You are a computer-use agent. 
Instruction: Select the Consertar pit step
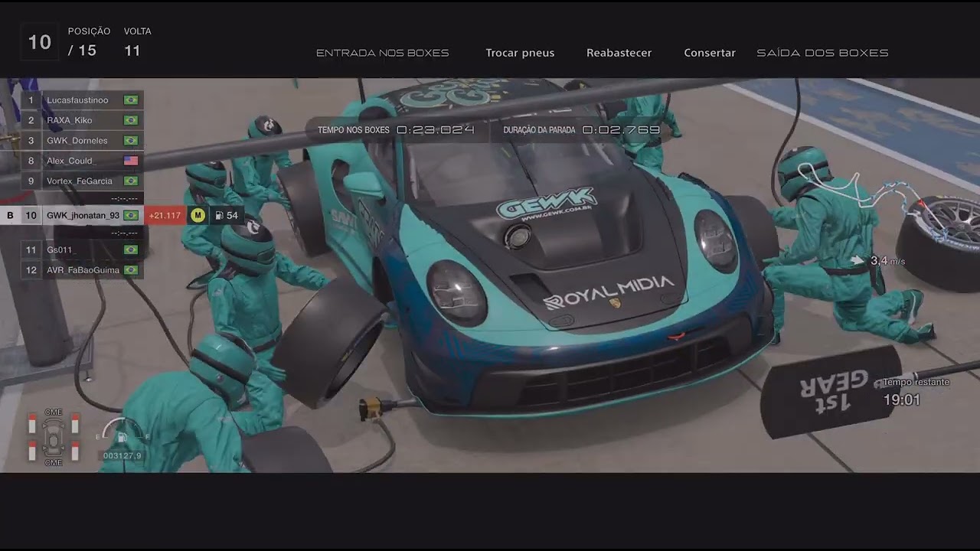710,53
